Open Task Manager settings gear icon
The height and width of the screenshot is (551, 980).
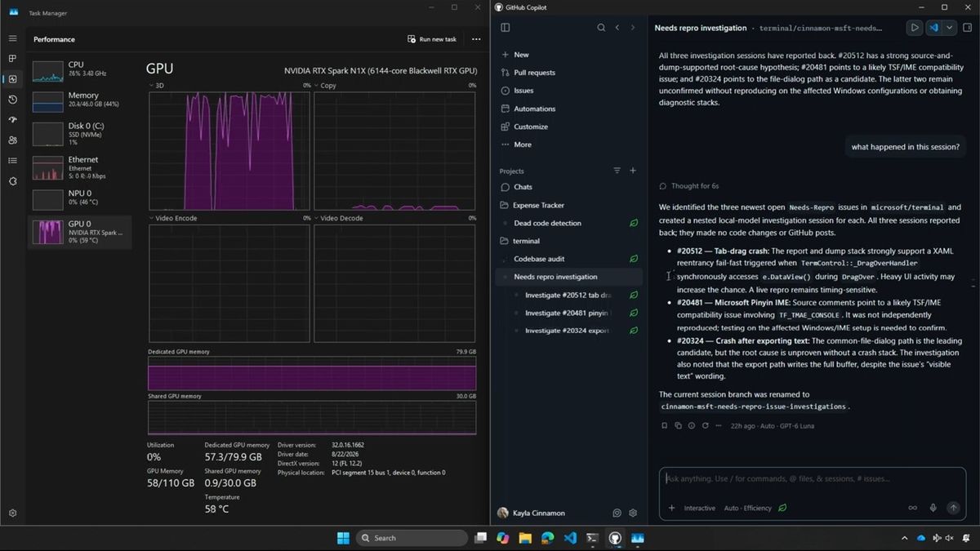(x=12, y=513)
